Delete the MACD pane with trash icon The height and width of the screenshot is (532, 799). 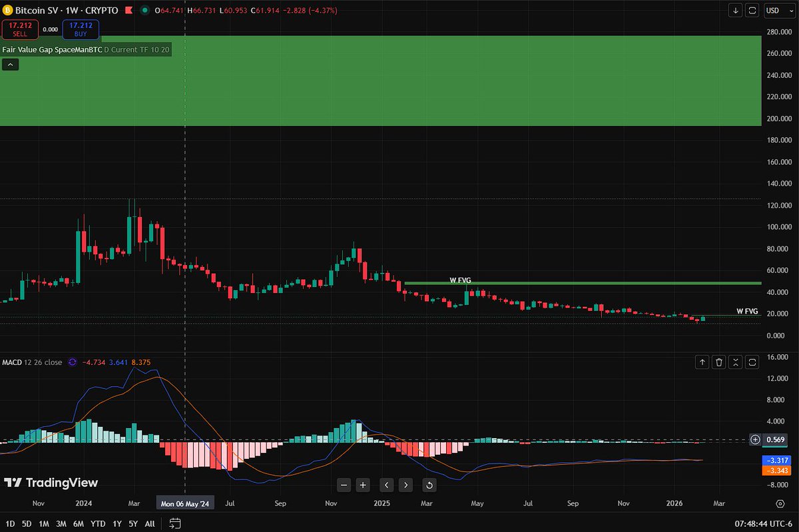(x=719, y=362)
